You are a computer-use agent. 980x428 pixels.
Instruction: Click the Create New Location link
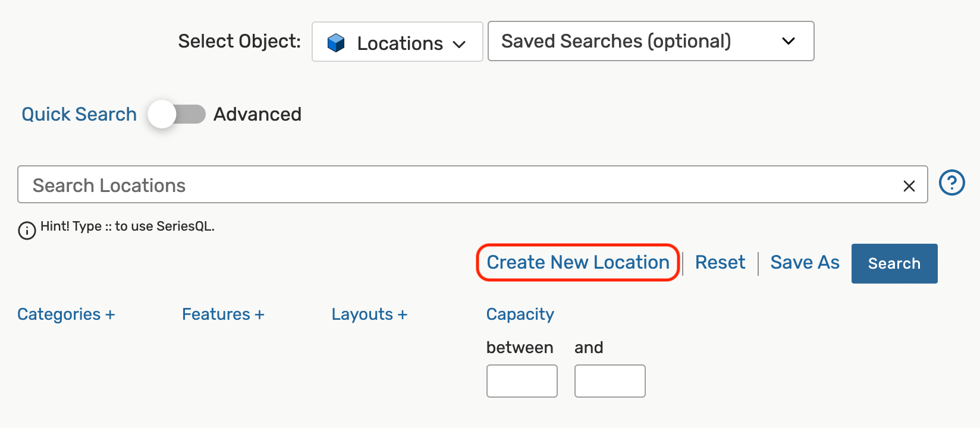tap(578, 262)
